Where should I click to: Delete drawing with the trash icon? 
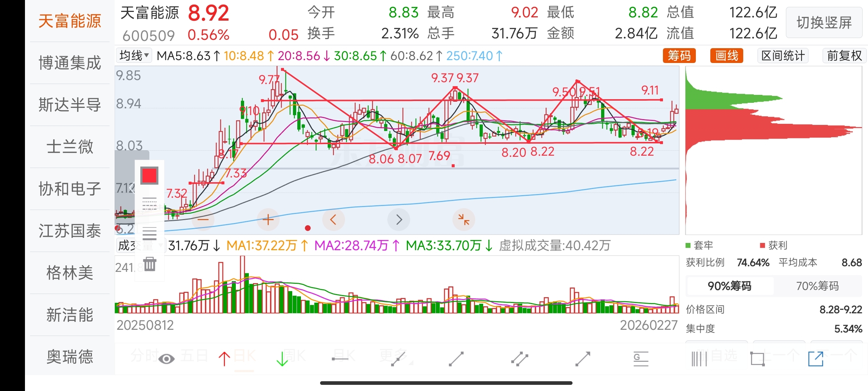(x=149, y=264)
